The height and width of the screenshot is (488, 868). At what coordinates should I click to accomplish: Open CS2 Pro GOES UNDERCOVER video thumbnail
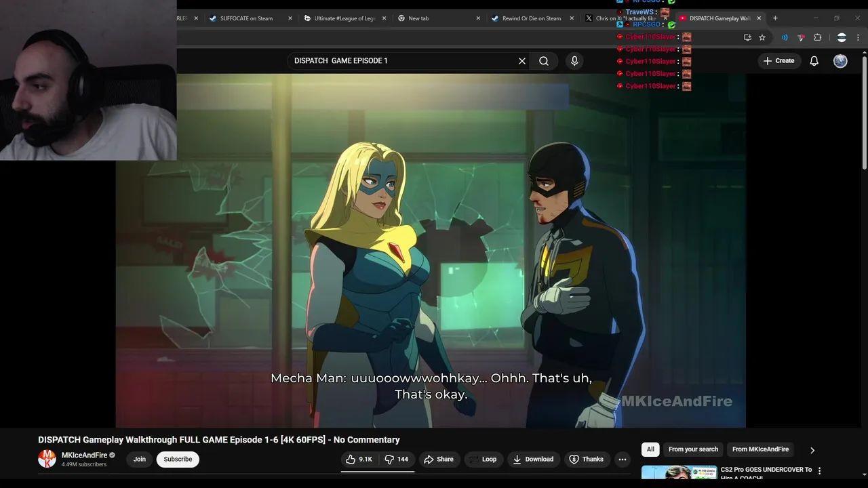[679, 472]
